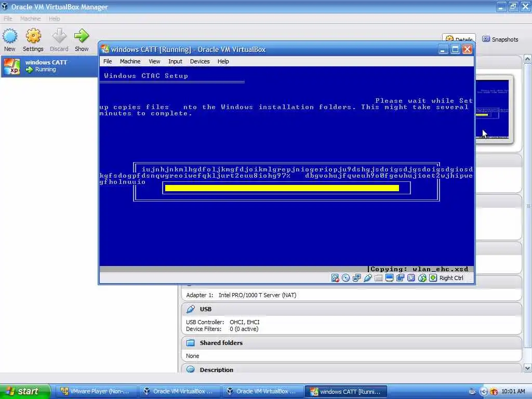The width and height of the screenshot is (532, 399).
Task: Click the Shared folders section header
Action: (x=352, y=343)
